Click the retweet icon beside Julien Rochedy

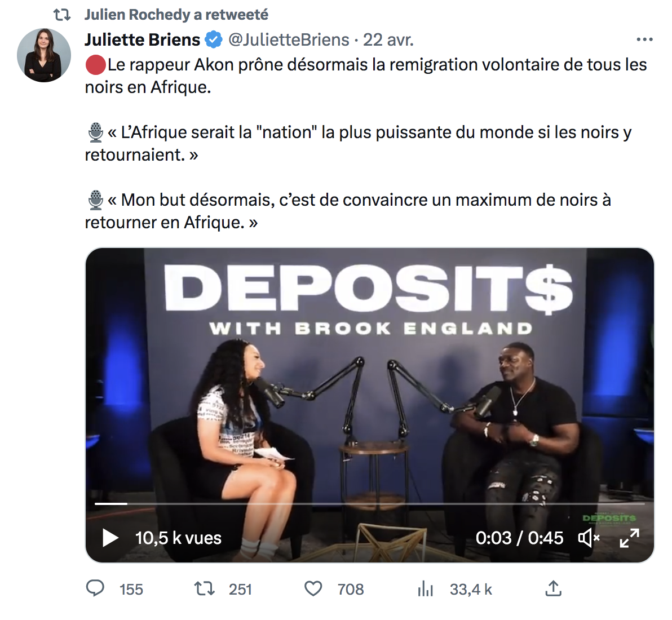pos(62,15)
